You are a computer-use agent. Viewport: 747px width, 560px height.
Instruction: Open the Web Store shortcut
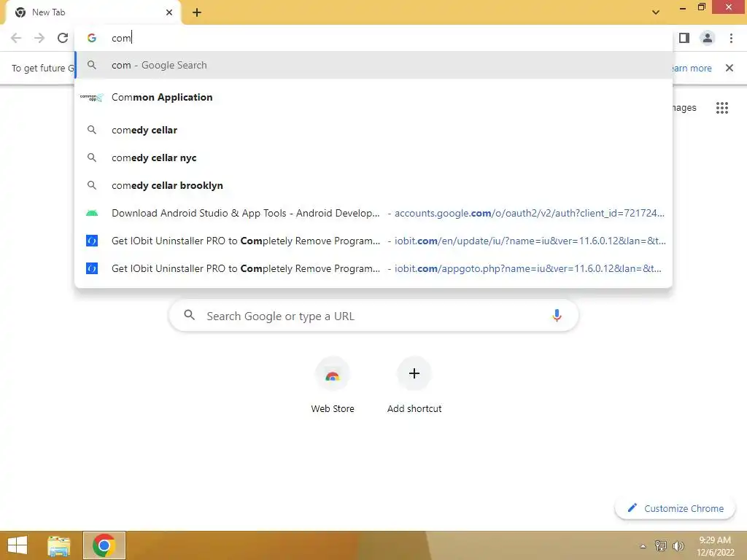[333, 385]
